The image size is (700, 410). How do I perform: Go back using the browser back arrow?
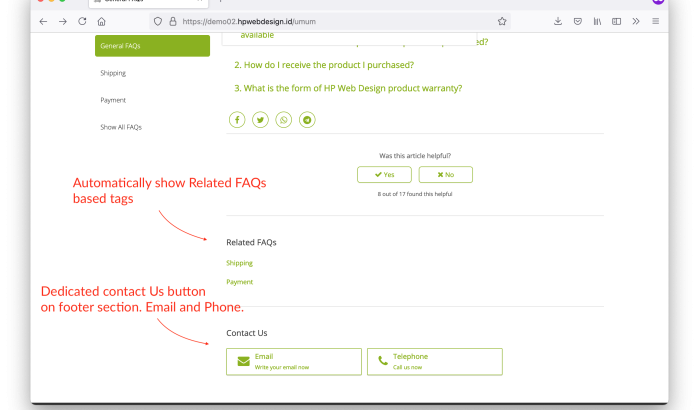coord(43,21)
